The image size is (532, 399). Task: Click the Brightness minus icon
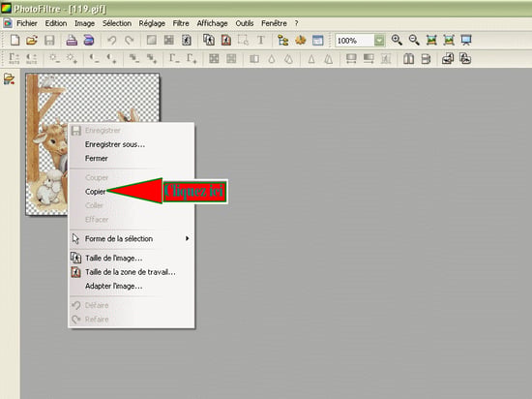(x=54, y=59)
